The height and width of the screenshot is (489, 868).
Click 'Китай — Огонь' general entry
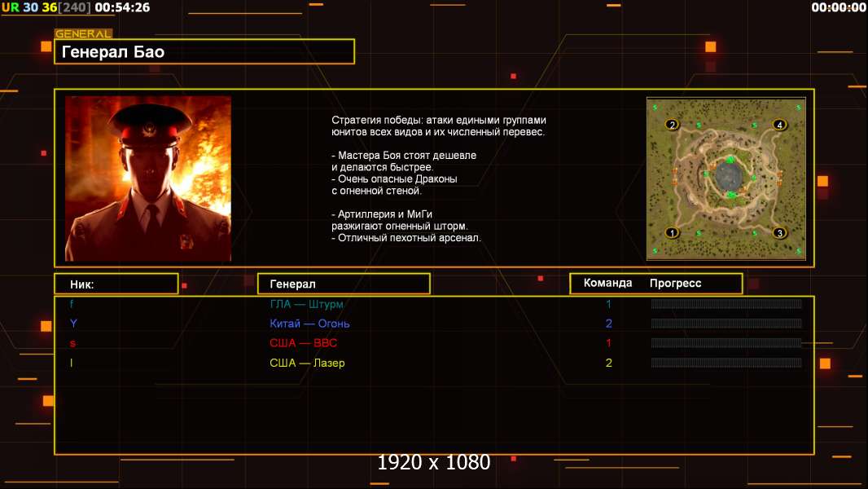click(309, 324)
